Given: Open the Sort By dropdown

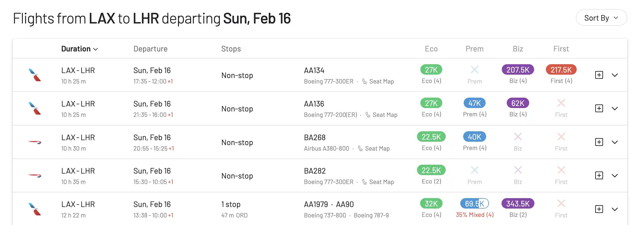Looking at the screenshot, I should tap(601, 18).
